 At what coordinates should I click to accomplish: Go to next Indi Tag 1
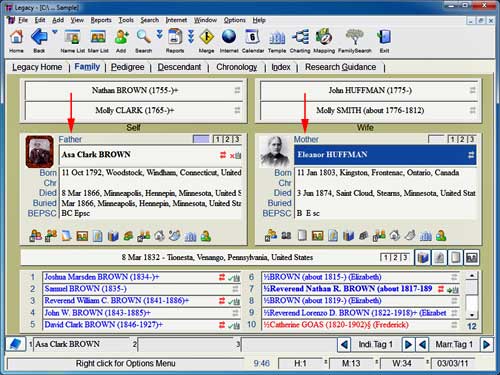pos(408,344)
